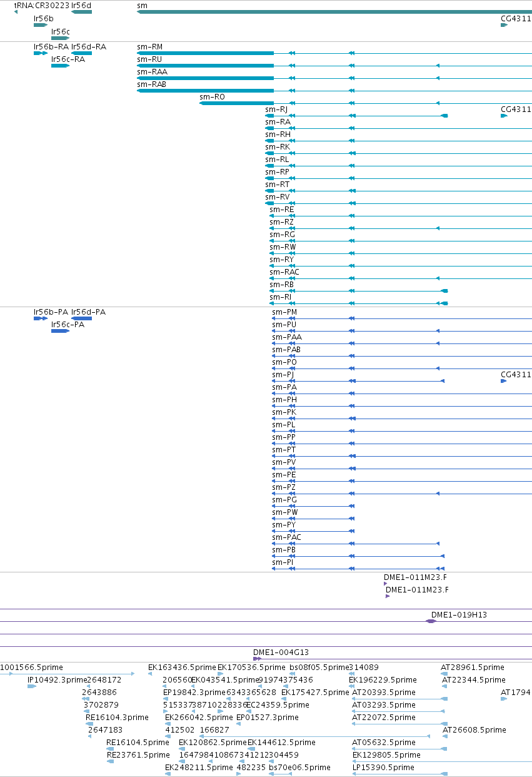This screenshot has width=532, height=777.
Task: Click the AT22072.5prime EST label
Action: pyautogui.click(x=384, y=717)
